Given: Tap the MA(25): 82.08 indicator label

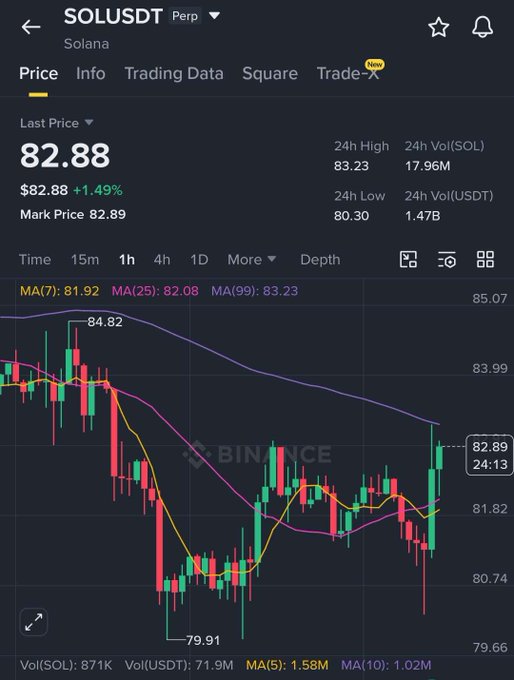Looking at the screenshot, I should click(x=155, y=291).
